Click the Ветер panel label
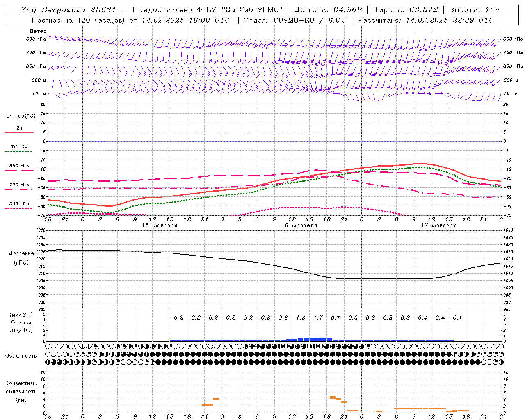The height and width of the screenshot is (420, 525). (38, 31)
